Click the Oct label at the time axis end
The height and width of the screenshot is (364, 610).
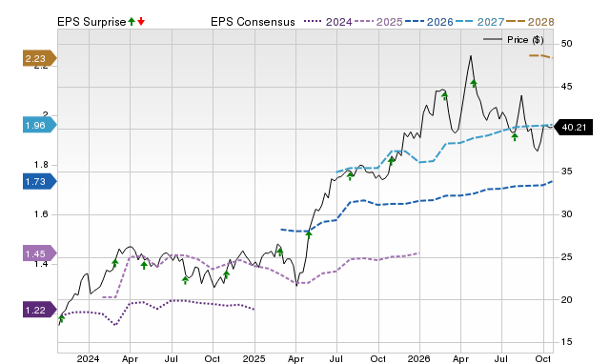(x=543, y=358)
